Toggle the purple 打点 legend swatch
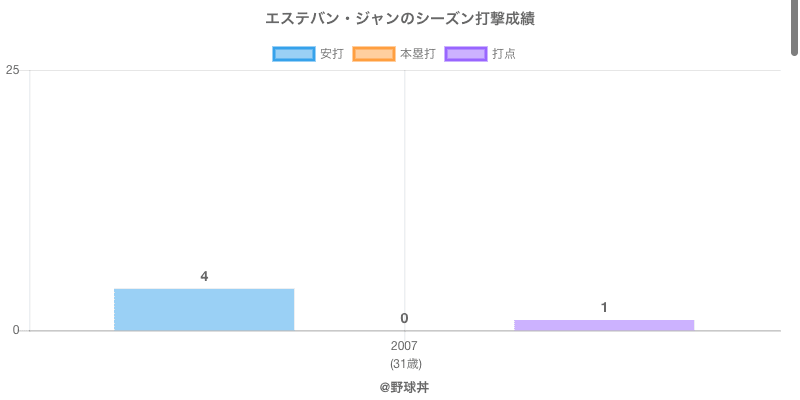Screen dimensions: 800x400 [466, 54]
